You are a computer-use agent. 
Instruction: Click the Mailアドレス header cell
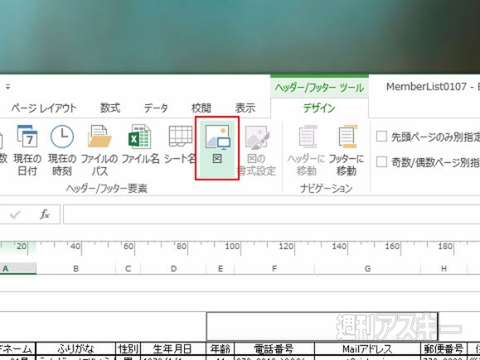point(367,349)
